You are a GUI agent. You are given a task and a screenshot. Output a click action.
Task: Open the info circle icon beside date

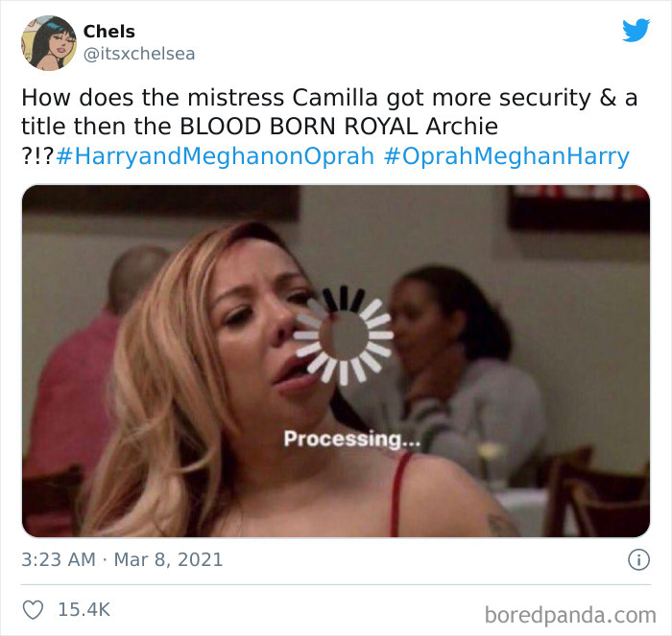[638, 560]
